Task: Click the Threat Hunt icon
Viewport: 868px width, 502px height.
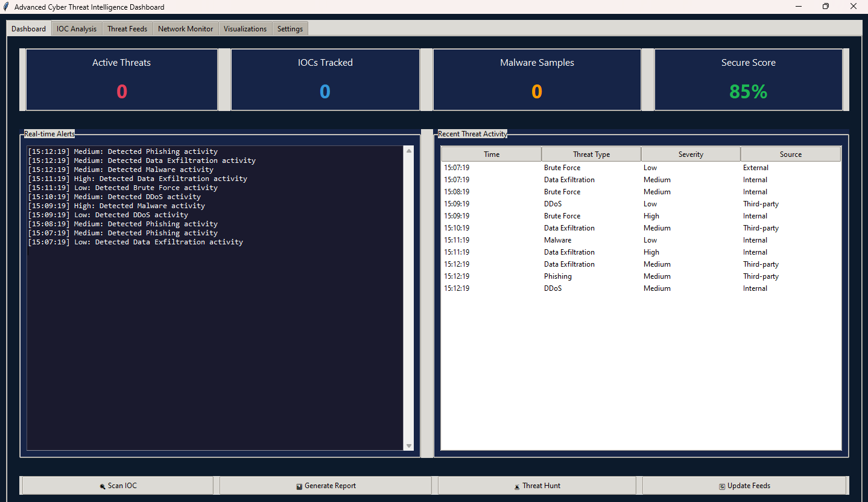Action: coord(517,486)
